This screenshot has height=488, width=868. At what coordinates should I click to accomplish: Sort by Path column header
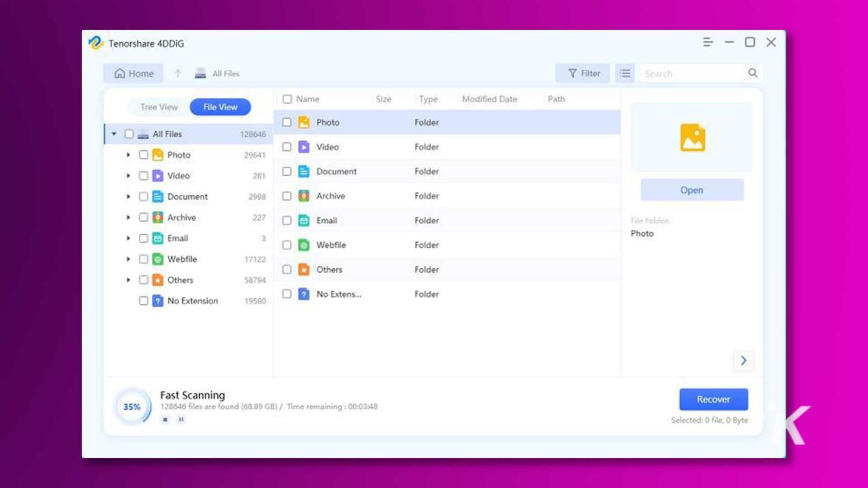pos(556,99)
